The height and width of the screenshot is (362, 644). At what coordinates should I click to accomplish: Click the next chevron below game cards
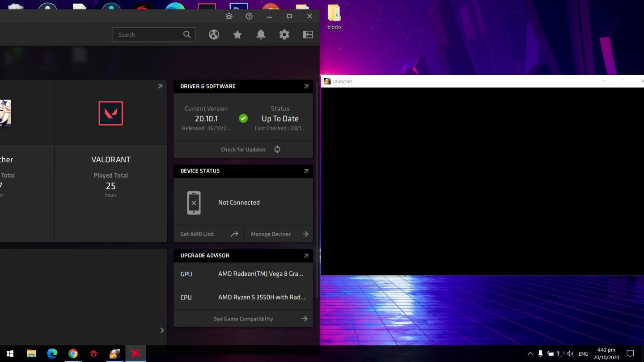(162, 330)
